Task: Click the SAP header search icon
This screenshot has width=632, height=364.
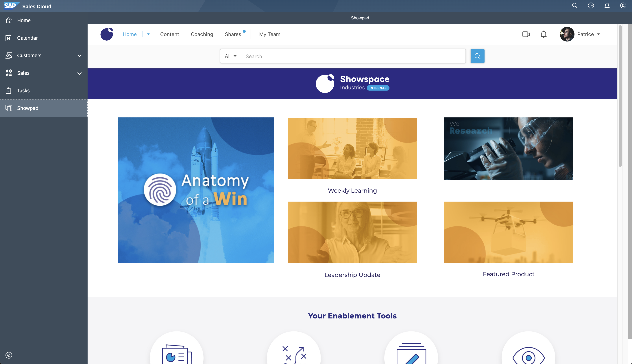Action: [575, 5]
